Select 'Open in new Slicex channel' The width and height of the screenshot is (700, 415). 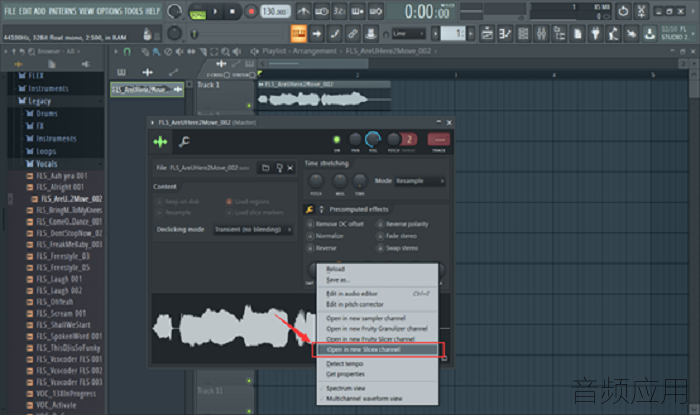point(377,349)
